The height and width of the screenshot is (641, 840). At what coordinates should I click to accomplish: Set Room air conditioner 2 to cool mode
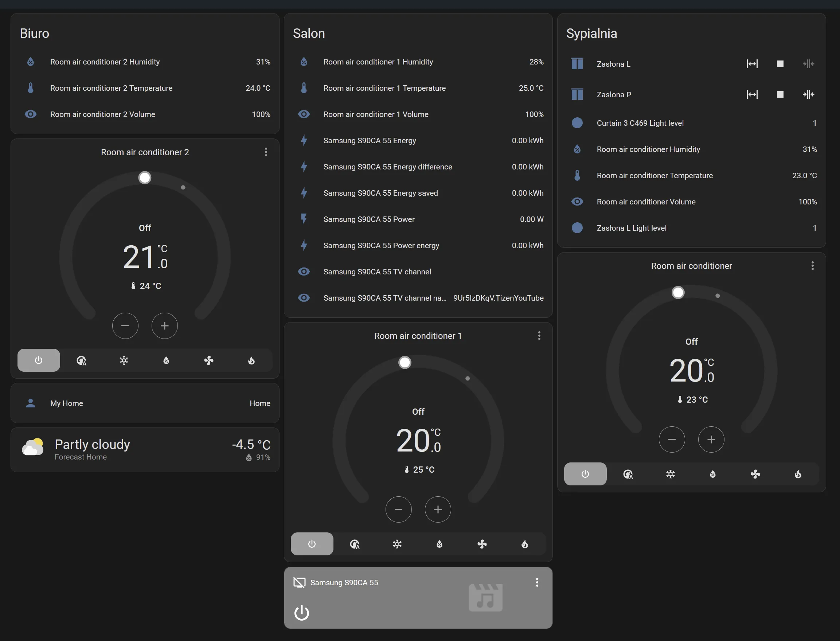pos(124,360)
